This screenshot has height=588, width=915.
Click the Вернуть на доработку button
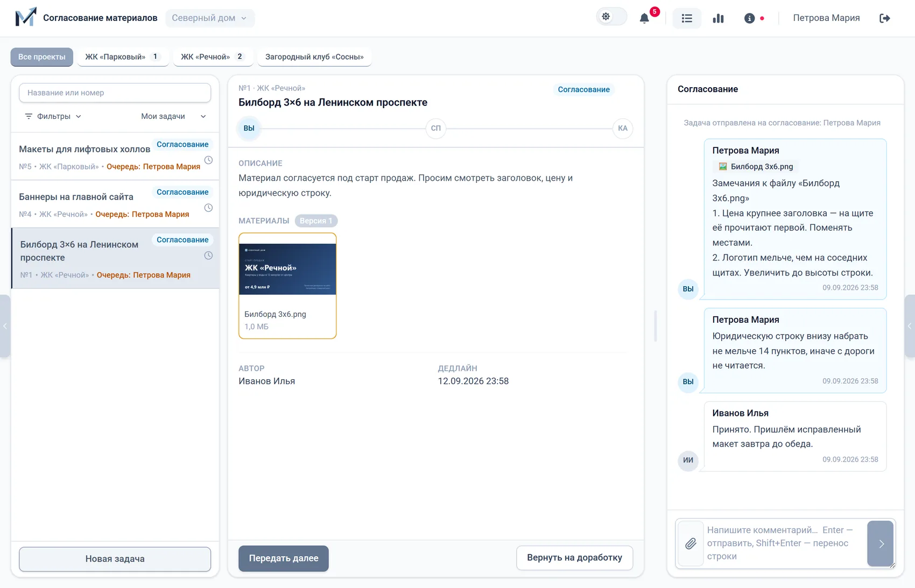pos(574,558)
